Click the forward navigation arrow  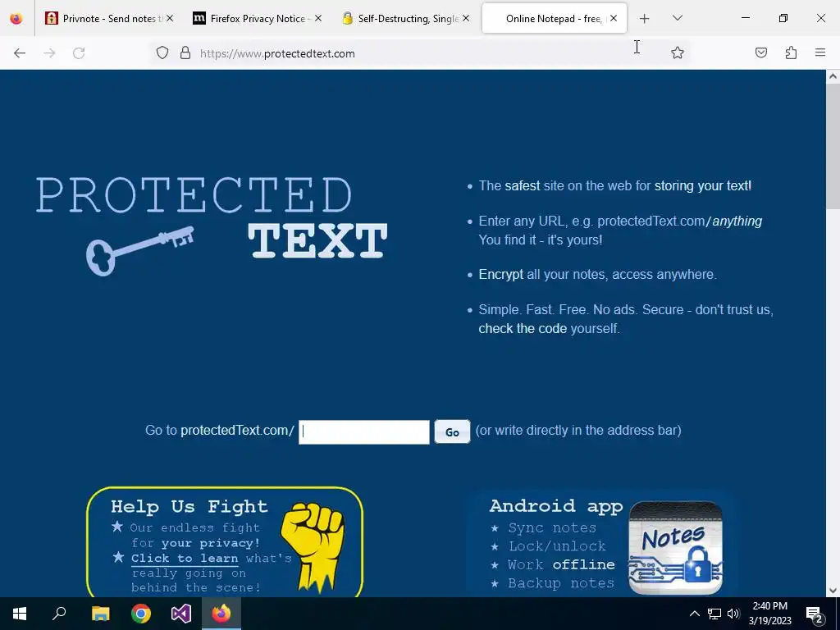pyautogui.click(x=49, y=53)
